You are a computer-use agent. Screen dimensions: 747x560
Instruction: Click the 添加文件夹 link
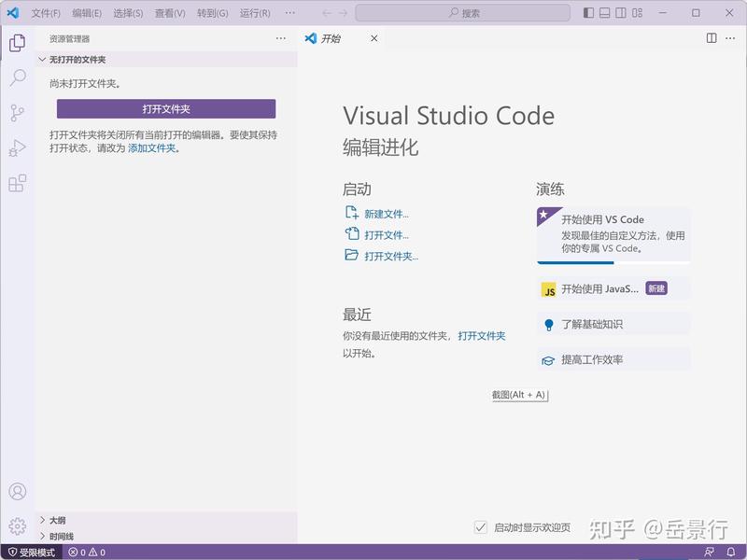click(x=151, y=148)
